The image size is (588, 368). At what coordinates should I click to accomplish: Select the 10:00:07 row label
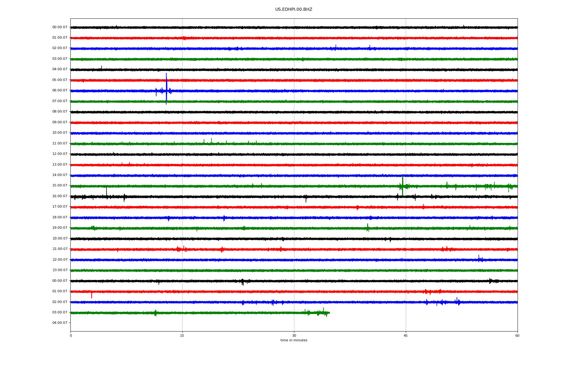point(60,133)
